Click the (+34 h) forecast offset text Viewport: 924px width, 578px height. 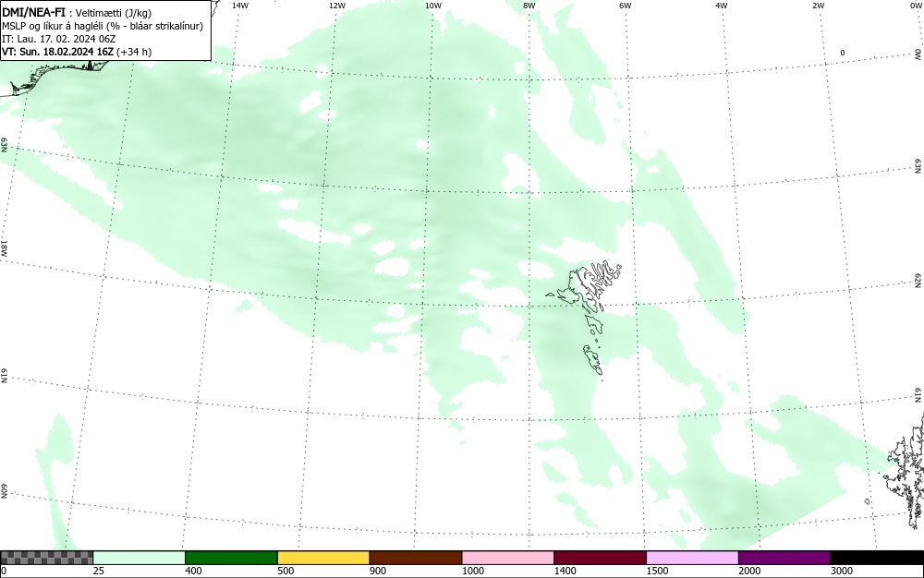pos(134,52)
